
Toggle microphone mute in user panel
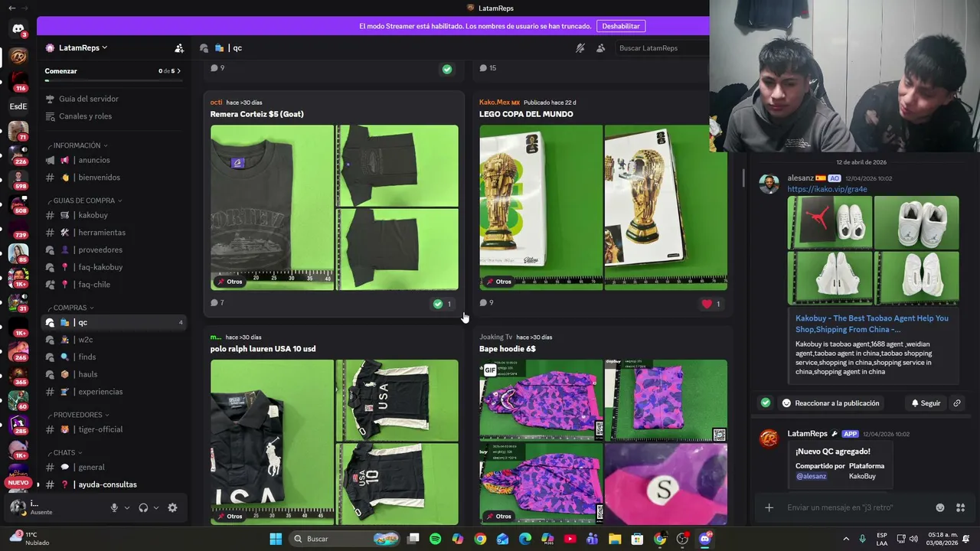(114, 507)
